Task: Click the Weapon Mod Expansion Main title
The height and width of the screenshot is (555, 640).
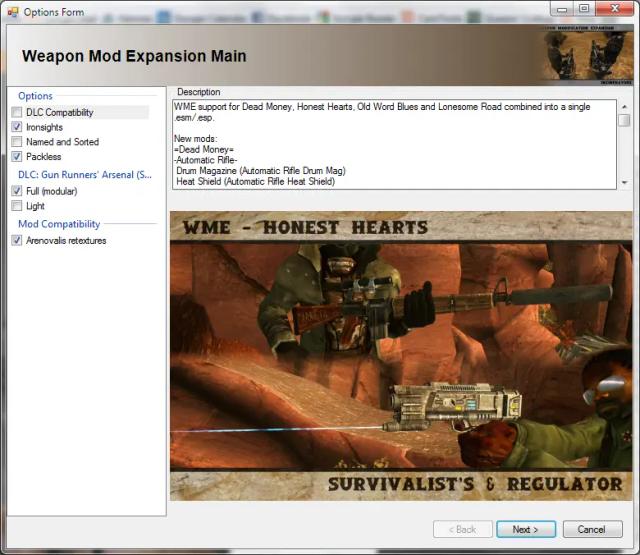Action: point(134,56)
